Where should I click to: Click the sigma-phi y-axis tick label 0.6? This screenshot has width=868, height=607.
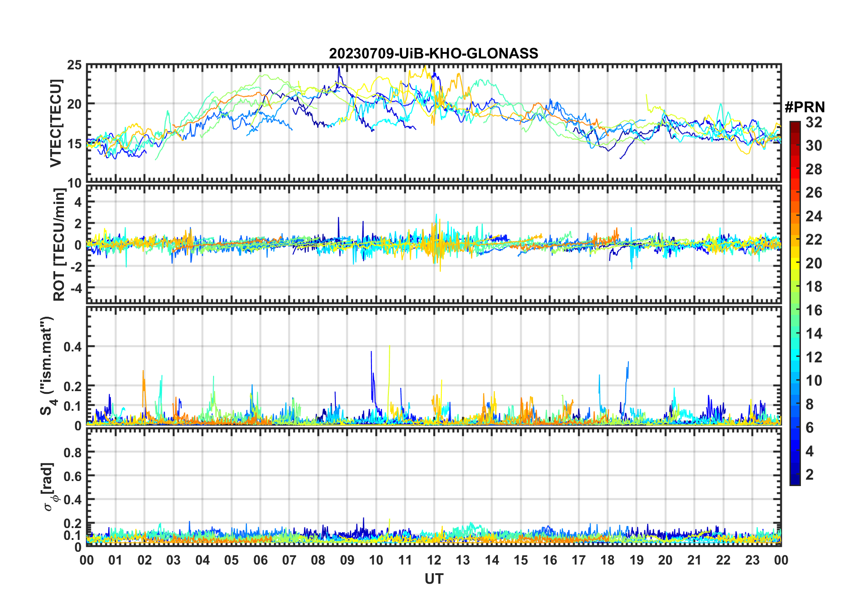[73, 476]
